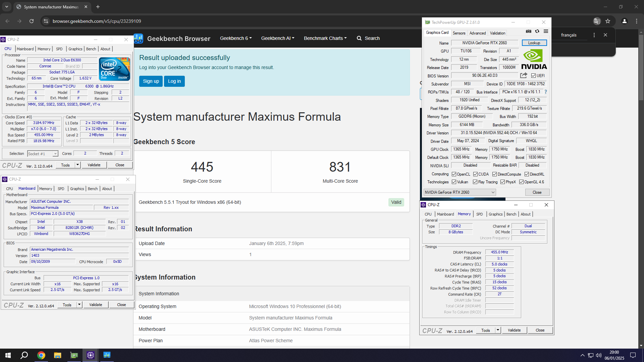Image resolution: width=644 pixels, height=362 pixels.
Task: Click the browser address bar URL
Action: [x=97, y=21]
